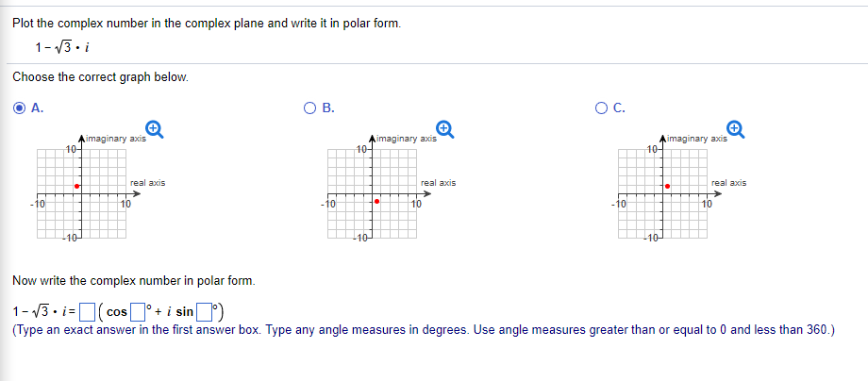Choose radio button for option B
The height and width of the screenshot is (381, 868).
tap(310, 108)
